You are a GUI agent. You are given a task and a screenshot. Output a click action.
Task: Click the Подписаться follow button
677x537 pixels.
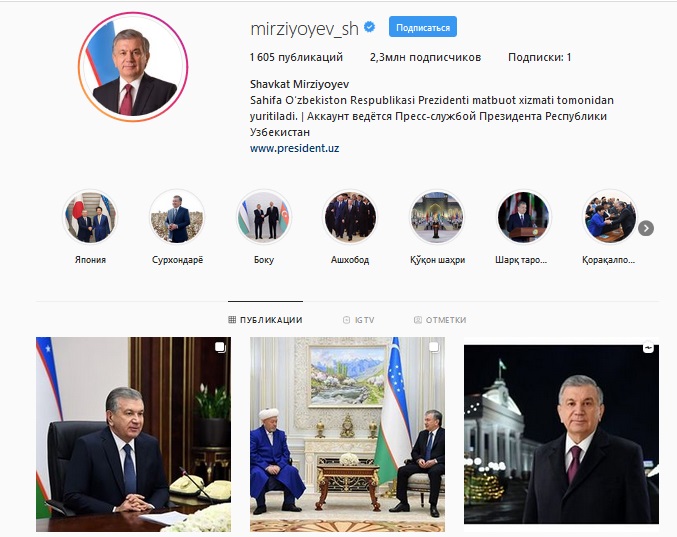point(423,27)
